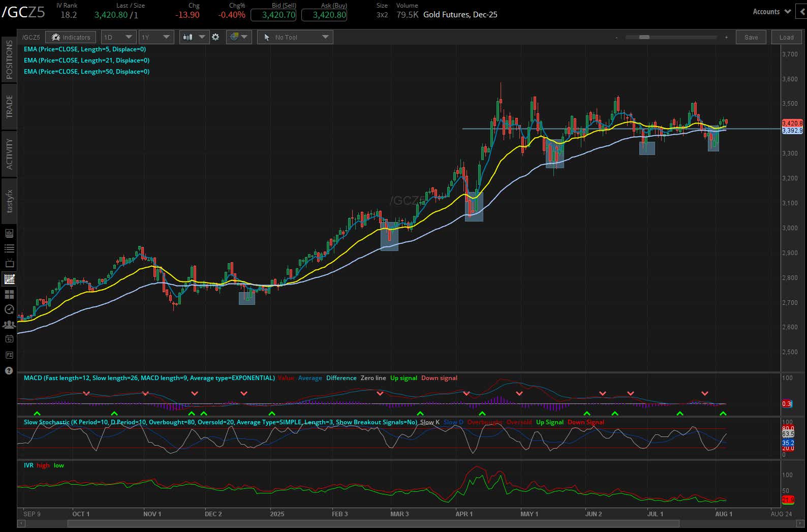
Task: Select the chart view sidebar icon
Action: [x=9, y=279]
